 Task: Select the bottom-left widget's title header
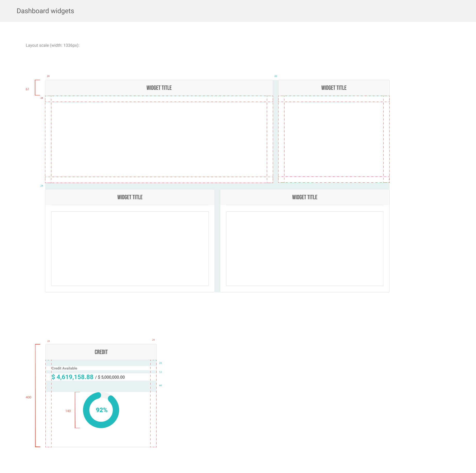(130, 197)
